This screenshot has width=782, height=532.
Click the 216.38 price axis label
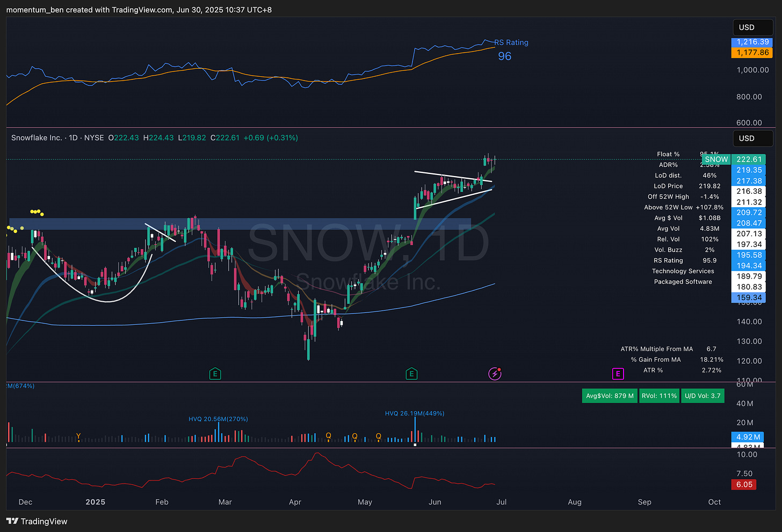(749, 191)
